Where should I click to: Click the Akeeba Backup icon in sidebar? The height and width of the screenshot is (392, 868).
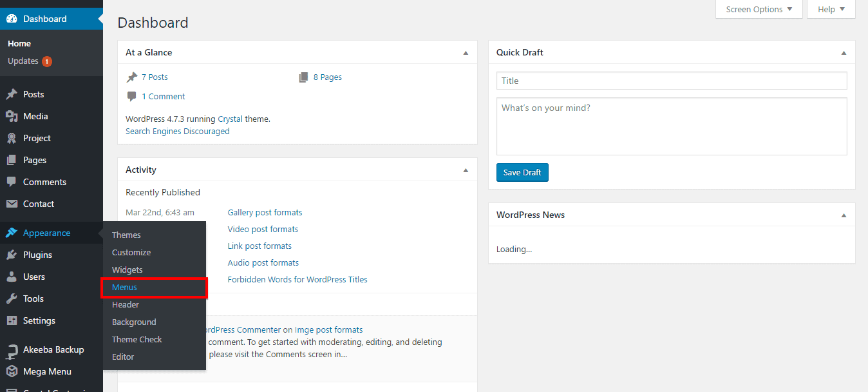click(12, 350)
